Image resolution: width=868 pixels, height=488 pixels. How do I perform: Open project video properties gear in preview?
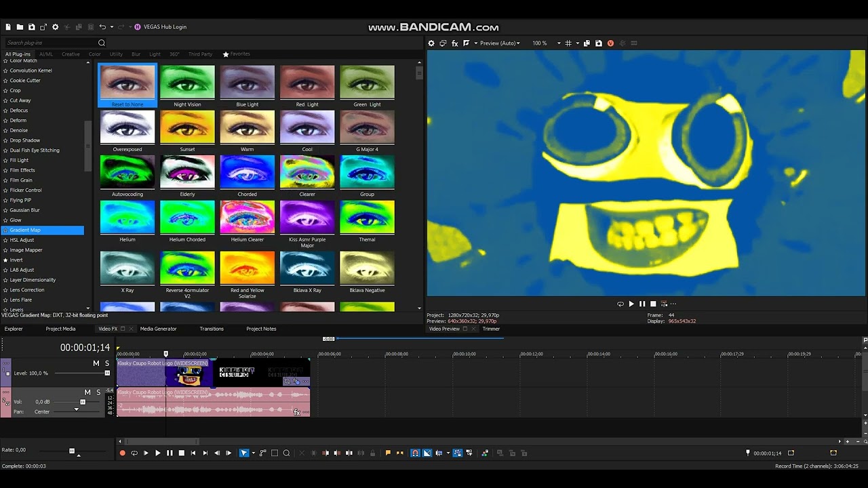click(x=431, y=43)
